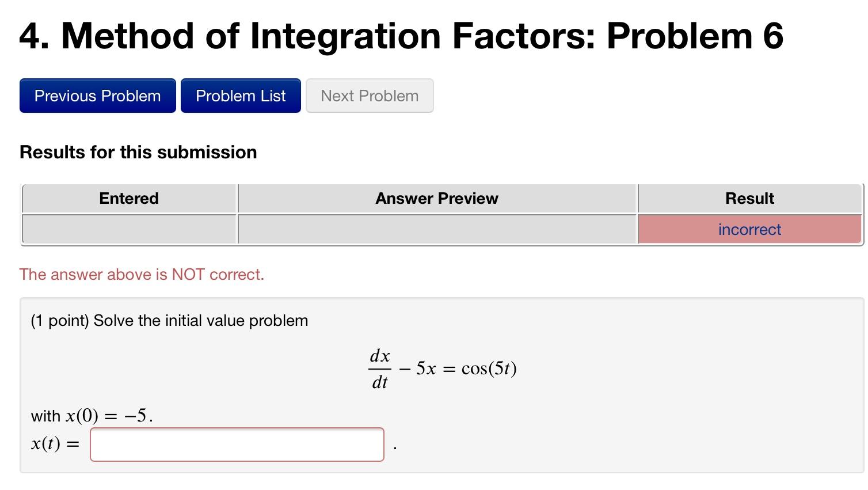
Task: Click the red incorrect result cell
Action: pos(749,229)
